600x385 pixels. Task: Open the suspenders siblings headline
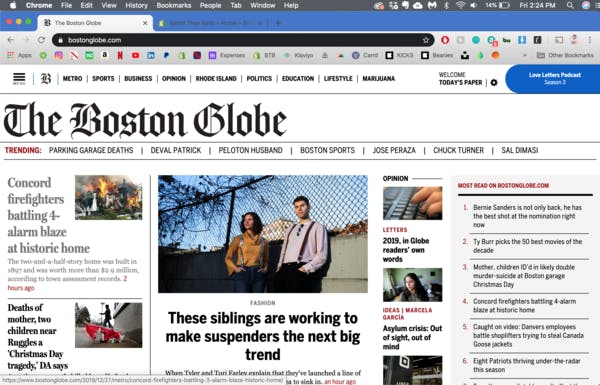[x=263, y=336]
